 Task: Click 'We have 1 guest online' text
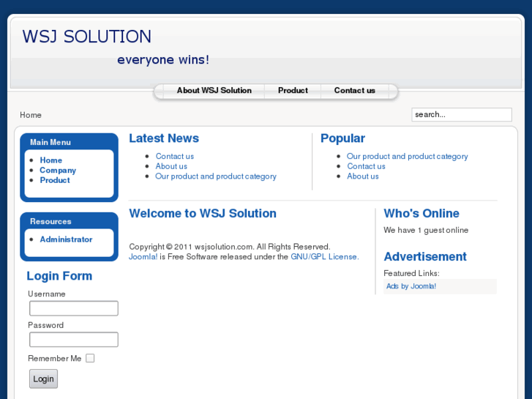coord(426,230)
